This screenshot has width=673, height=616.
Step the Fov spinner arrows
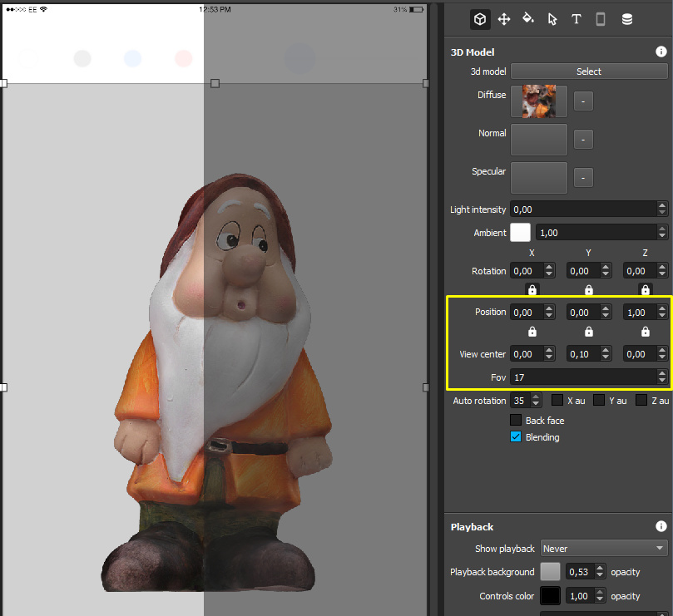(662, 377)
